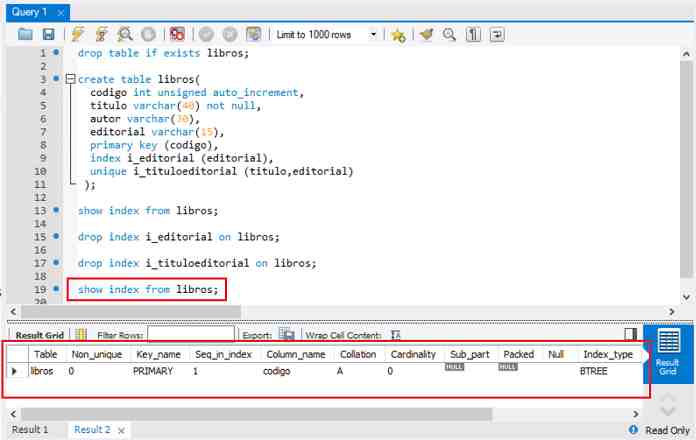Click the Open SQL script folder icon

click(26, 34)
